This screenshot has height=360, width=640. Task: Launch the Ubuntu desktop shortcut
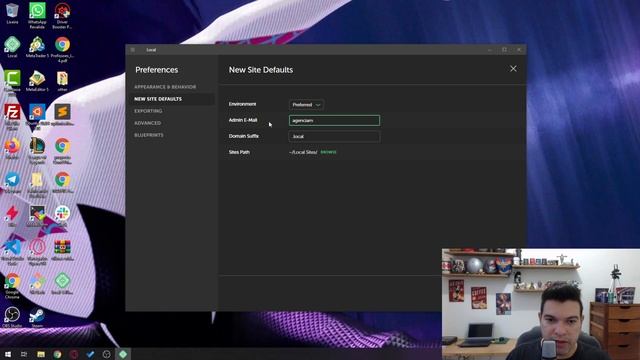tap(37, 116)
